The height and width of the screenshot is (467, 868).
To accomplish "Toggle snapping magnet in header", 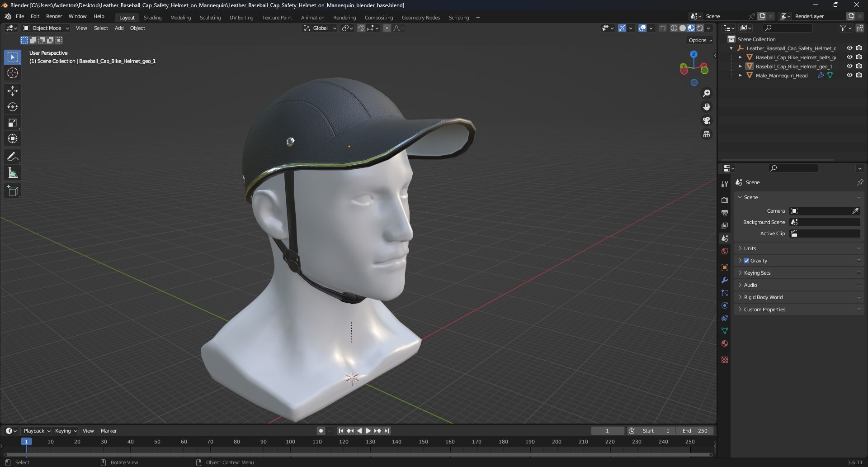I will [361, 28].
